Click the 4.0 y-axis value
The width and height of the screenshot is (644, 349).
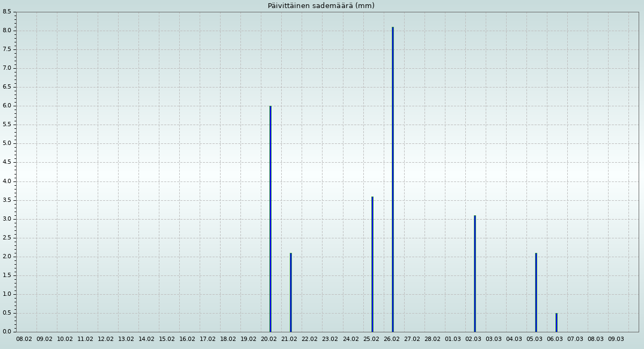pyautogui.click(x=7, y=181)
